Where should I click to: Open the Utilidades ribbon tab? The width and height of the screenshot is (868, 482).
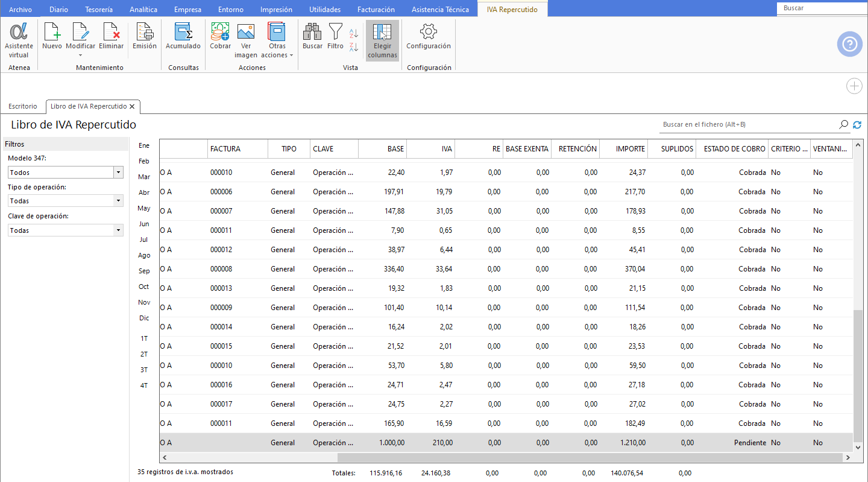pyautogui.click(x=325, y=10)
